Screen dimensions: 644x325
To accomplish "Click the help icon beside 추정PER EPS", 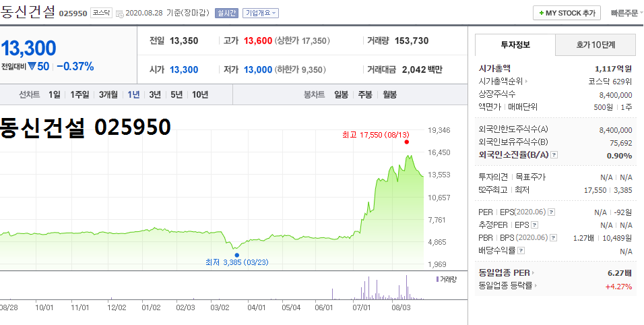I will click(x=535, y=225).
